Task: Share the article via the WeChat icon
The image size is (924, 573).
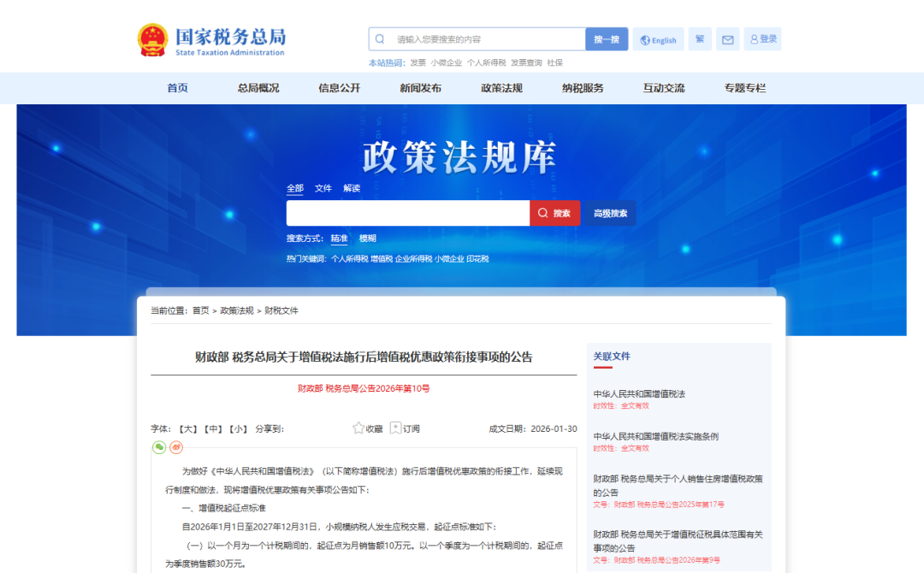Action: (x=159, y=447)
